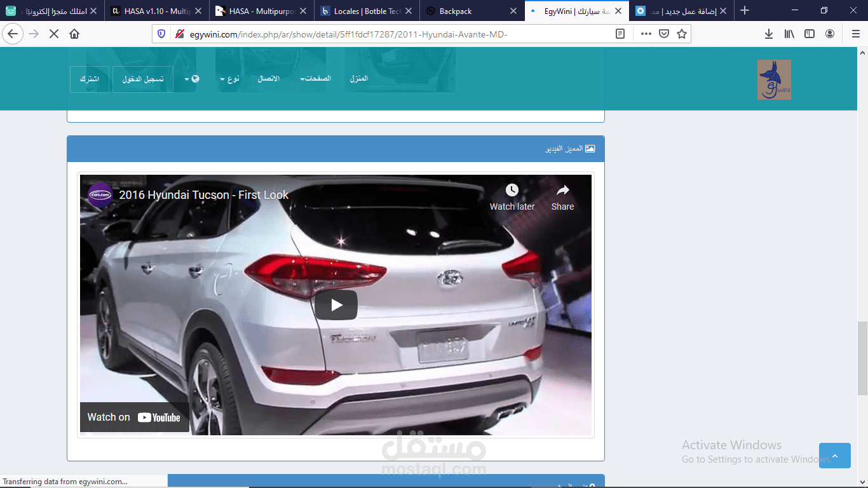The width and height of the screenshot is (868, 488).
Task: Open the library icon in toolbar
Action: (789, 34)
